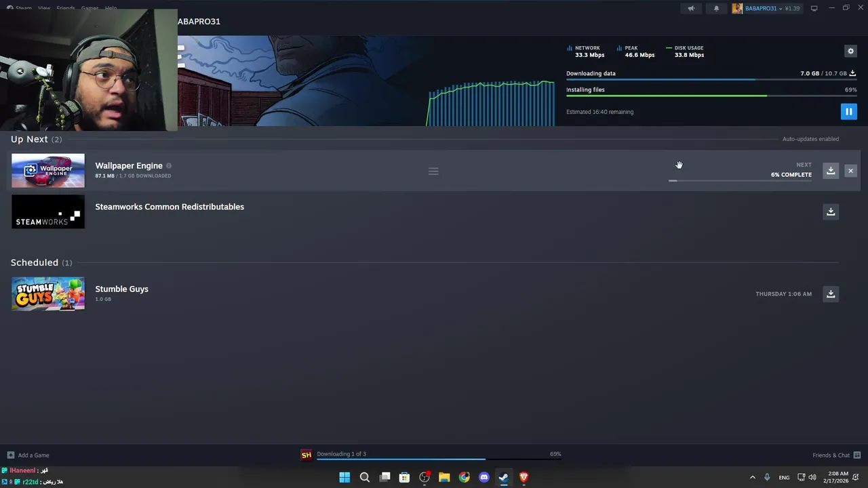868x488 pixels.
Task: Open Task View on taskbar
Action: pos(384,477)
